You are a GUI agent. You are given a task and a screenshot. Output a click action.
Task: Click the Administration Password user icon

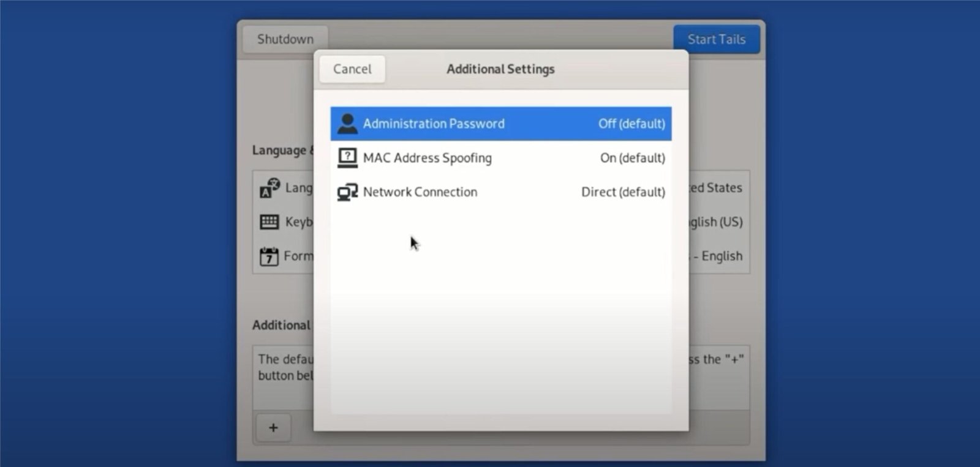point(347,124)
